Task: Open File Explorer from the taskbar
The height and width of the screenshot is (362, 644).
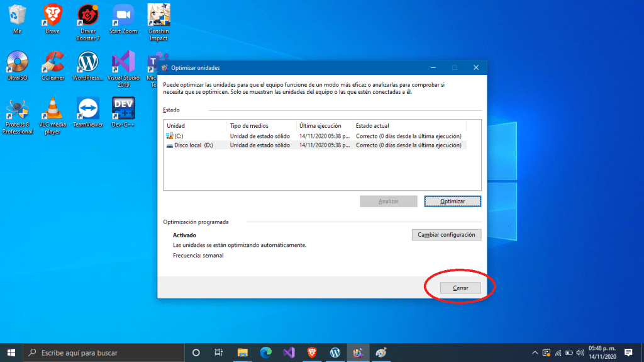Action: (x=242, y=353)
